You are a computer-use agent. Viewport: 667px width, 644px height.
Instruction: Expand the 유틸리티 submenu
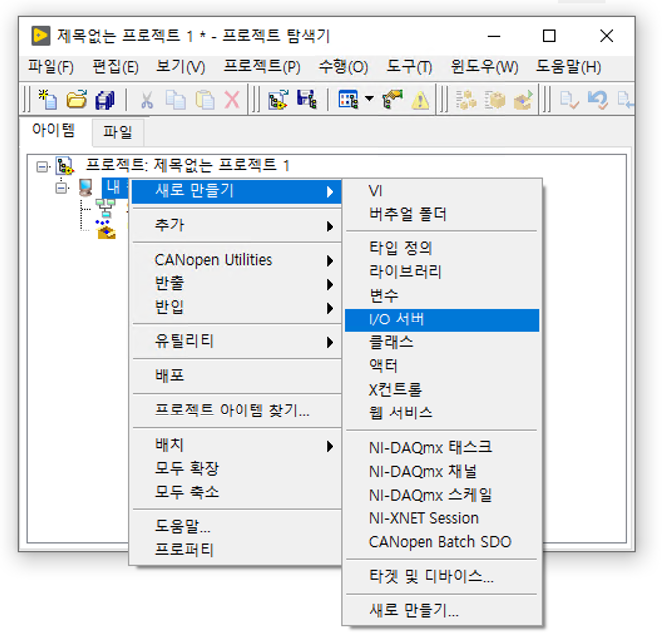237,341
